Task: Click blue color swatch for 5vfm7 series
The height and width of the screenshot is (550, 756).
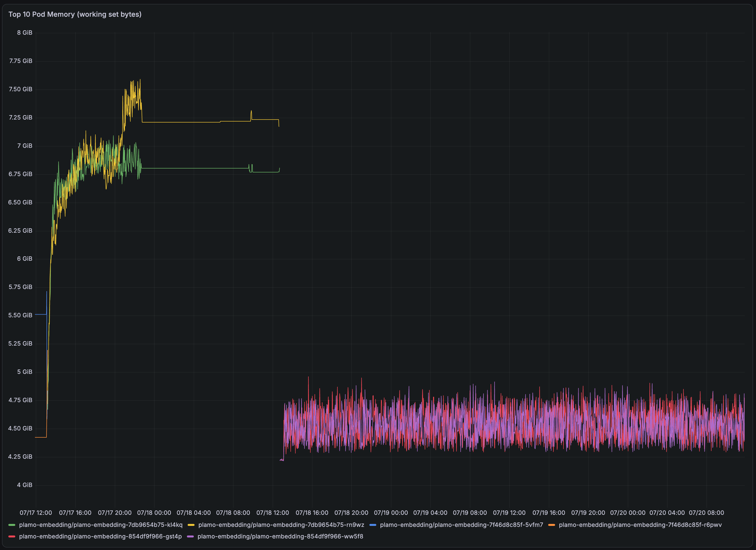Action: tap(373, 525)
